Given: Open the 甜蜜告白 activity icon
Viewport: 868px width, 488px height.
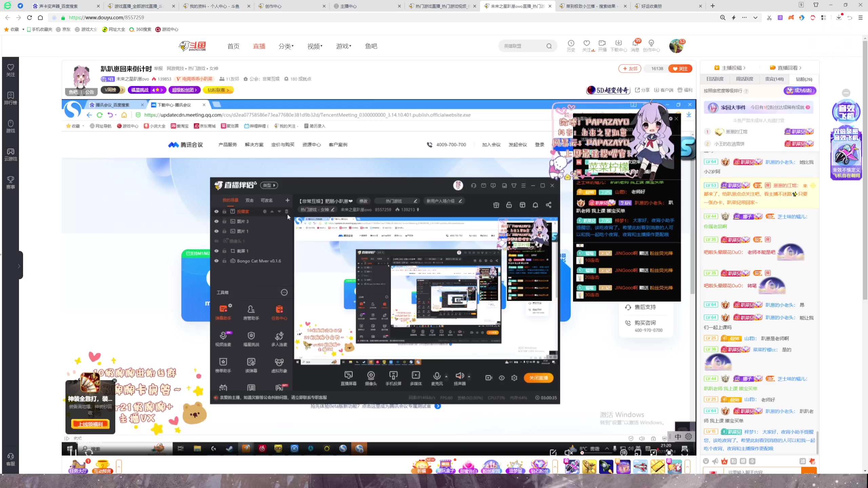Looking at the screenshot, I should tap(468, 467).
